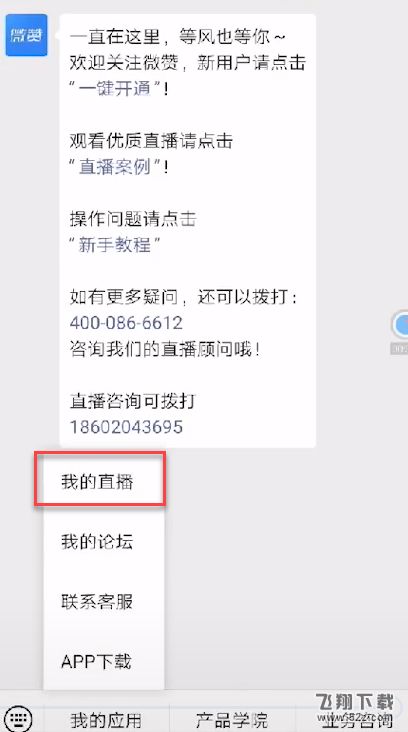
Task: Call the 400-086-6612 phone number
Action: coord(126,323)
